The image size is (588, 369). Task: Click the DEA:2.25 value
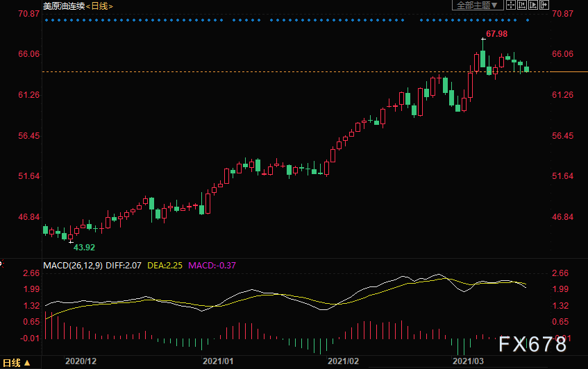(165, 266)
